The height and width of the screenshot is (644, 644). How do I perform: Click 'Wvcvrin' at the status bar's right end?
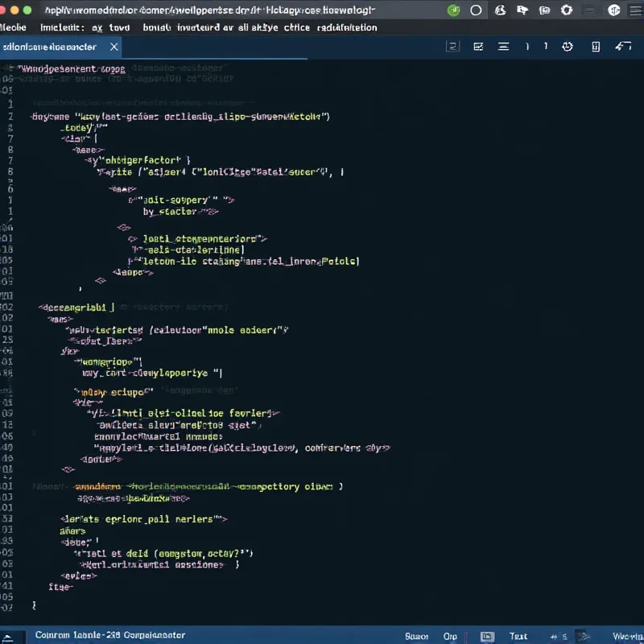pos(628,636)
